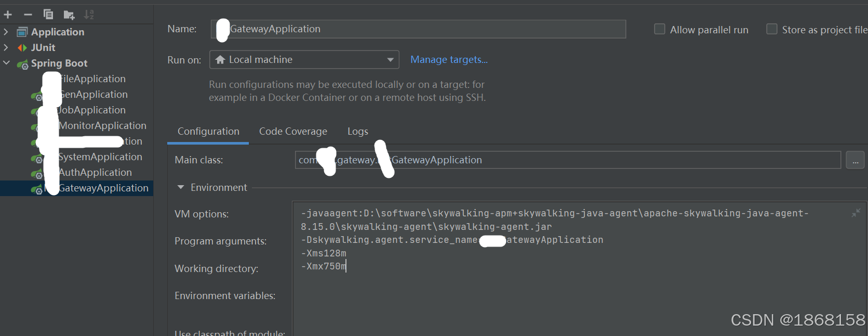Edit the configuration Name field

tap(418, 29)
